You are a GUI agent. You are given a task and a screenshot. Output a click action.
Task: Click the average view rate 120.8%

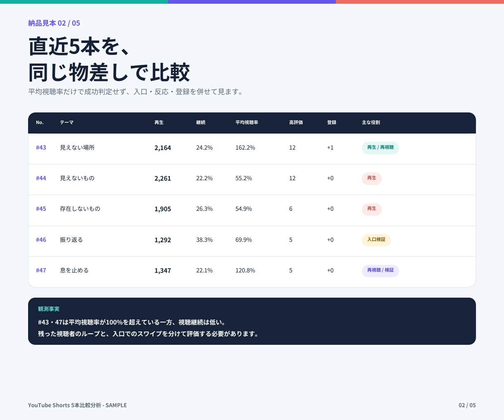point(245,270)
